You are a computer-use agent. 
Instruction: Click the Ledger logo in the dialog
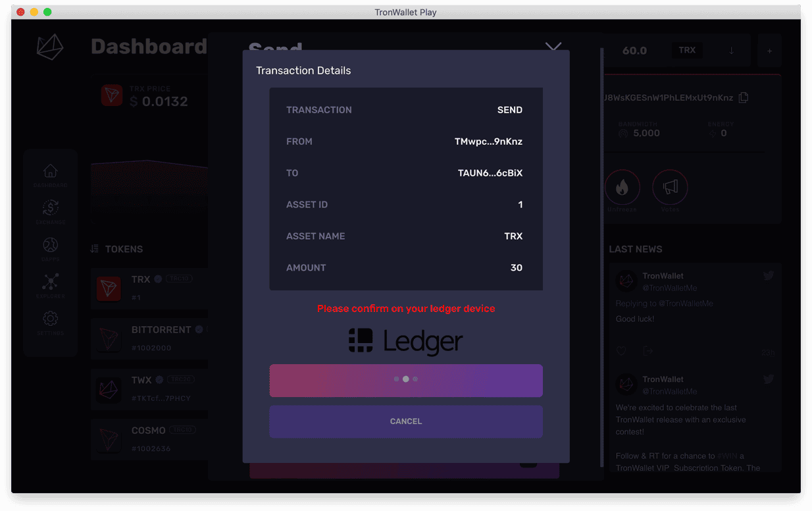point(406,341)
